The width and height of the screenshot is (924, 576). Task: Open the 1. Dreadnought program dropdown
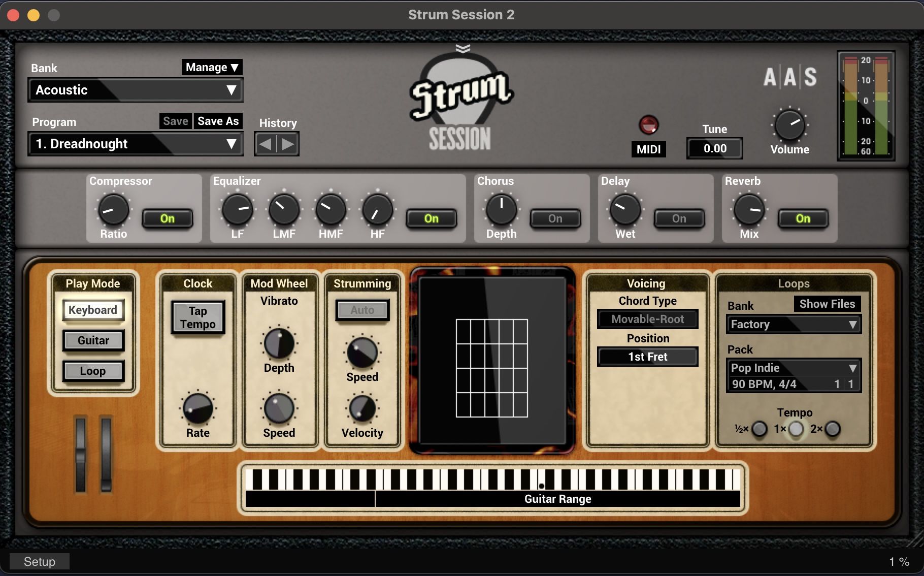pyautogui.click(x=136, y=144)
